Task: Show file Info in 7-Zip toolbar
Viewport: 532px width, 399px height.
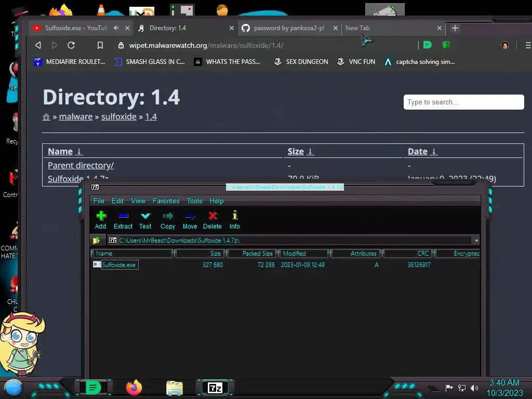Action: 234,220
